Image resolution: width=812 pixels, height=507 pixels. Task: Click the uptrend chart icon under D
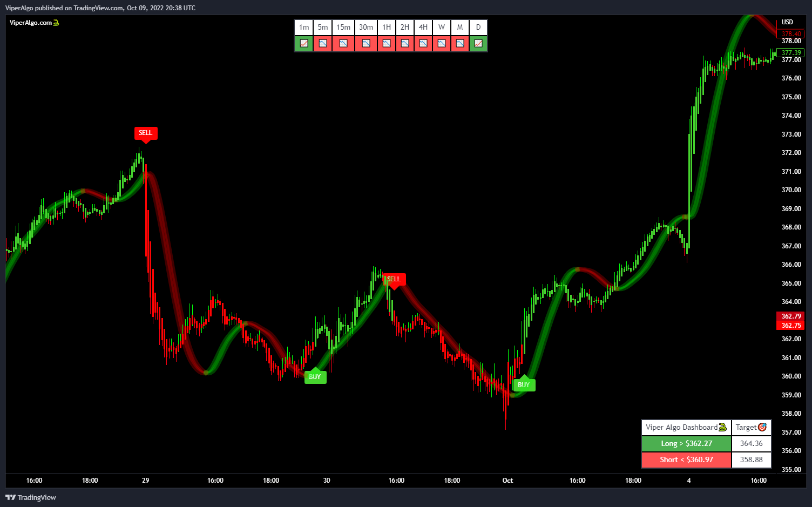coord(478,43)
